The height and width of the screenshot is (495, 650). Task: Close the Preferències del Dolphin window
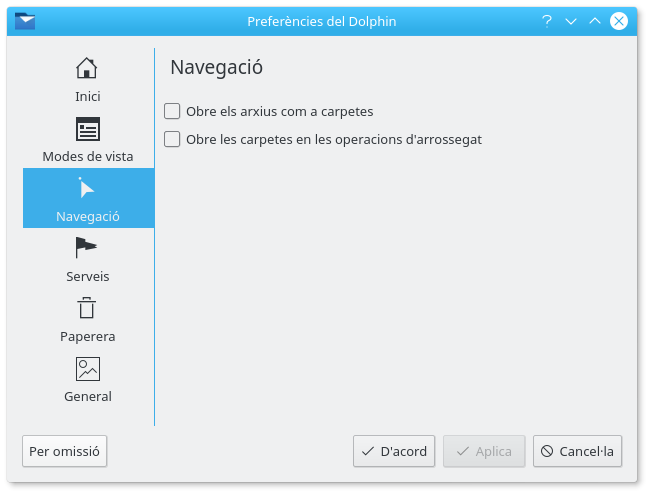(x=620, y=20)
